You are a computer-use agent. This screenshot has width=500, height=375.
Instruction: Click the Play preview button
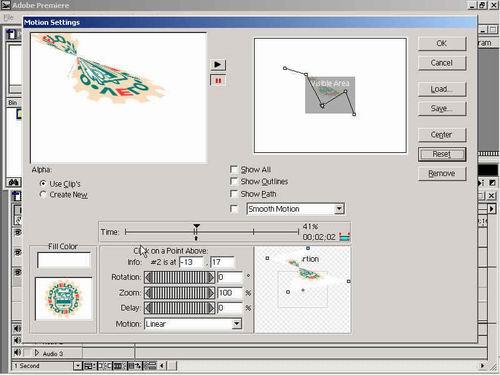[218, 64]
